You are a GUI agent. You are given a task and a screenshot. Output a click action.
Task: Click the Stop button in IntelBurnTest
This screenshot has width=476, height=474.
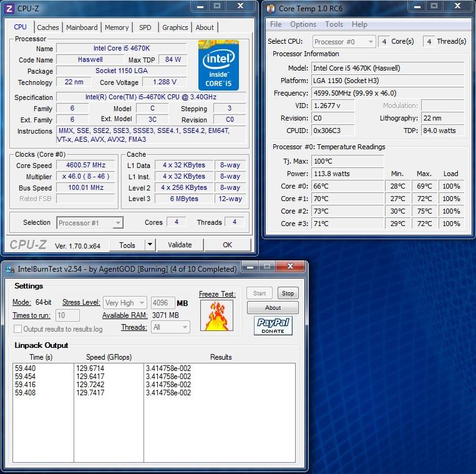click(x=288, y=294)
